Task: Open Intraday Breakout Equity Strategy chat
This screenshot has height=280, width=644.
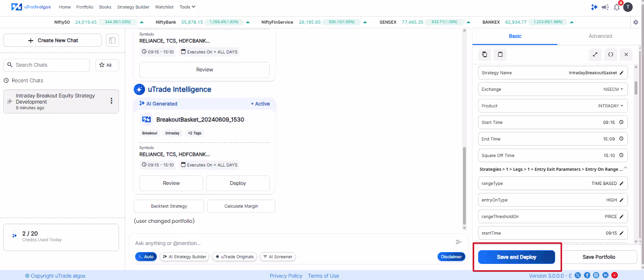Action: click(61, 101)
